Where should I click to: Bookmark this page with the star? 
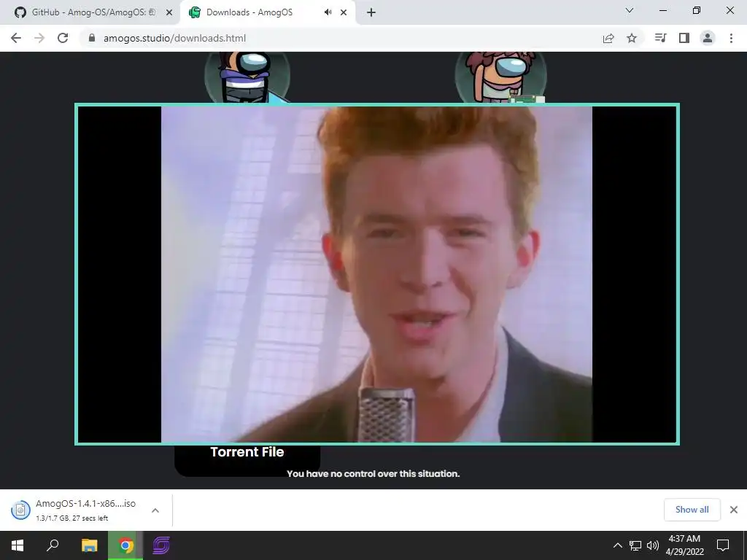pos(632,38)
